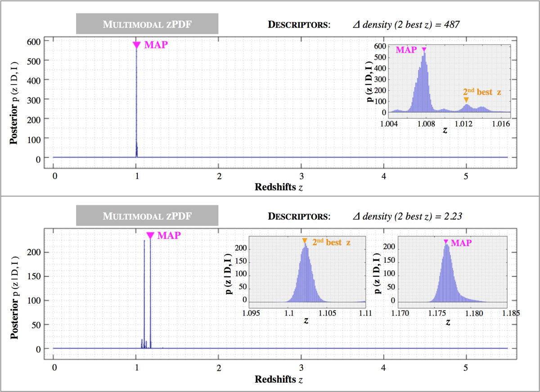Image resolution: width=540 pixels, height=392 pixels.
Task: Click orange 2nd best z triangle in top inset
Action: pos(466,100)
